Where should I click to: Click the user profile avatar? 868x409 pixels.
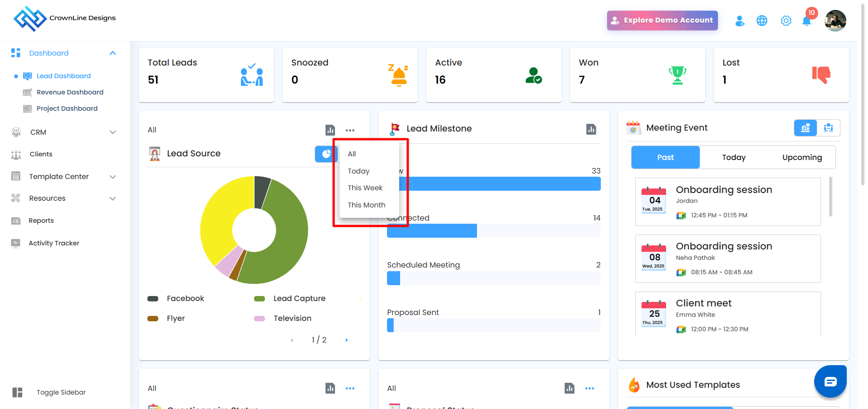835,21
